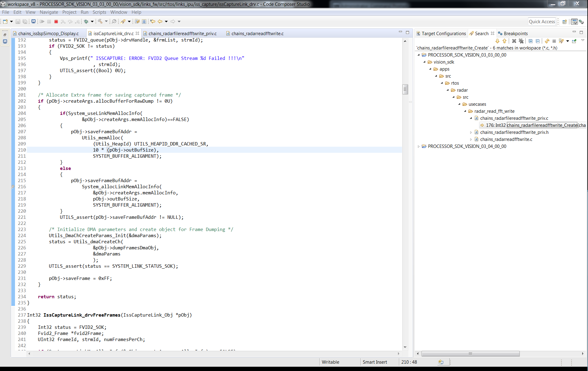Click the red Terminate debug button
This screenshot has width=588, height=371.
click(56, 21)
